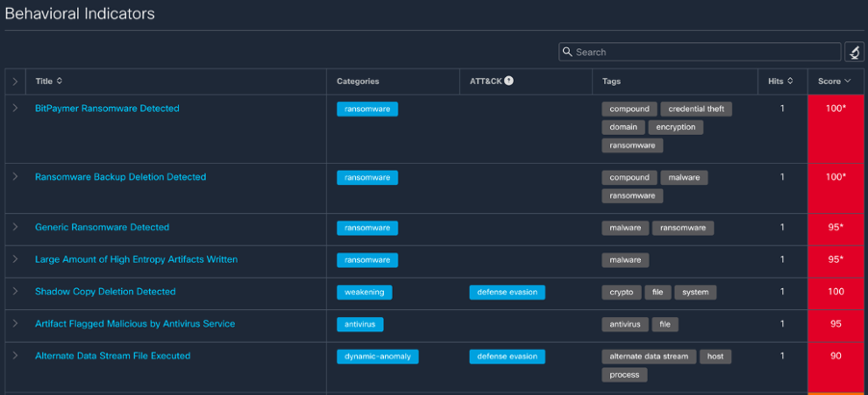Click the weakening category badge
Screen dimensions: 868x395
click(x=364, y=292)
